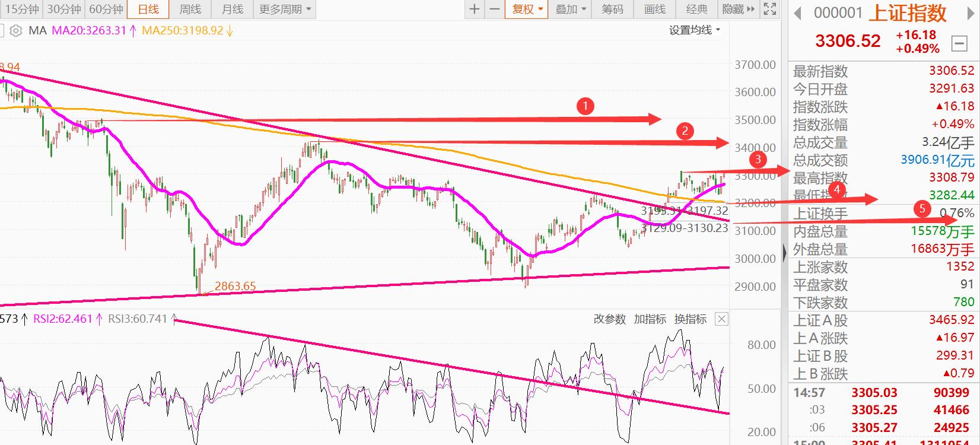Click 总成交量 3.24亿手 value
Viewport: 980px width, 445px height.
click(x=948, y=142)
